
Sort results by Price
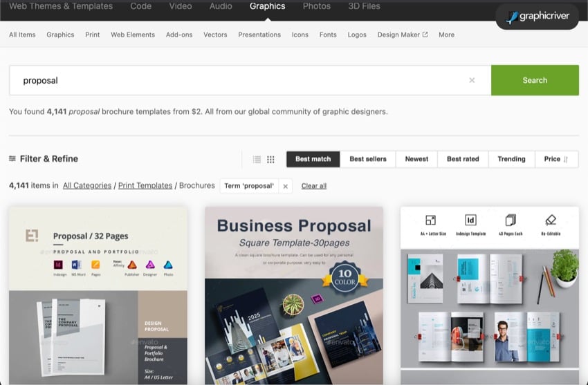point(556,159)
